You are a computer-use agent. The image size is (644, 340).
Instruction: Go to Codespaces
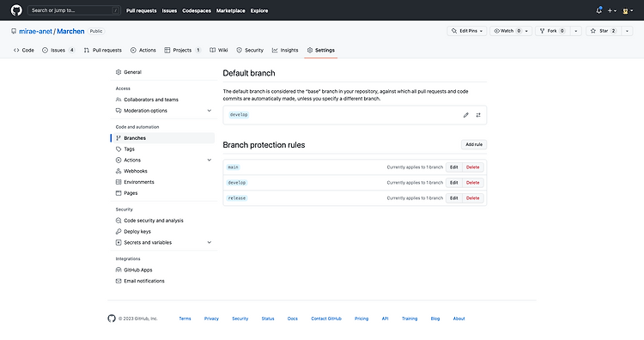(x=197, y=10)
